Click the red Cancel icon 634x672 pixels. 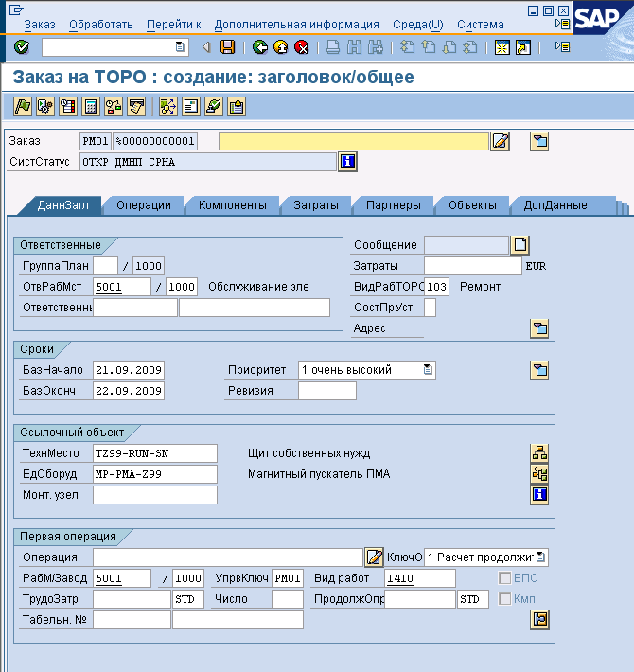[302, 46]
